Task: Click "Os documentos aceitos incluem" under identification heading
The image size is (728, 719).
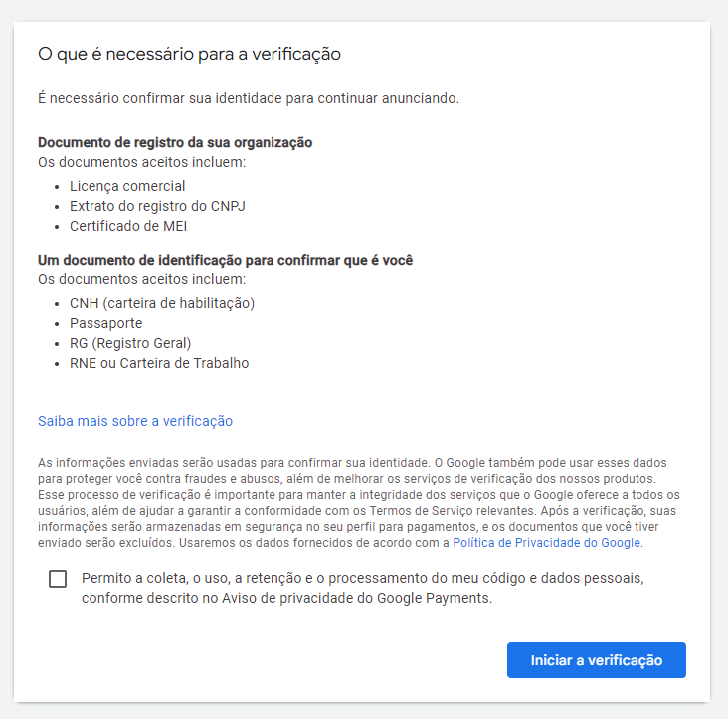Action: (x=141, y=279)
